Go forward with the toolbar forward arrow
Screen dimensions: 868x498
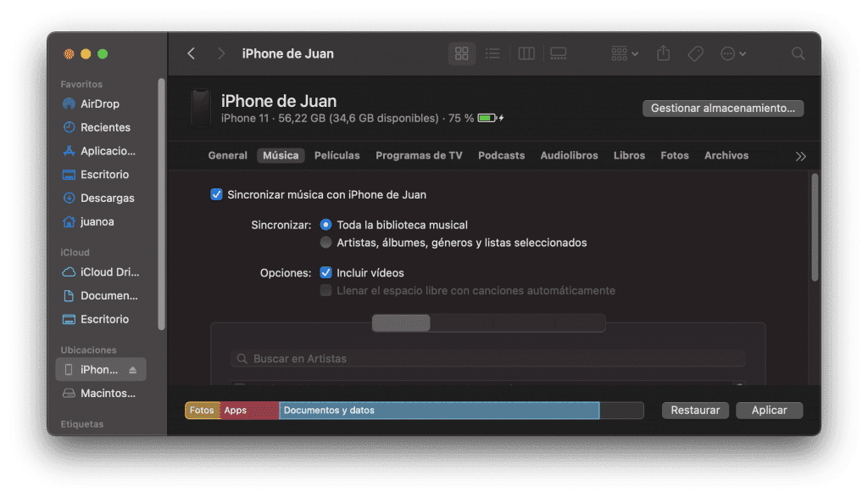(221, 53)
